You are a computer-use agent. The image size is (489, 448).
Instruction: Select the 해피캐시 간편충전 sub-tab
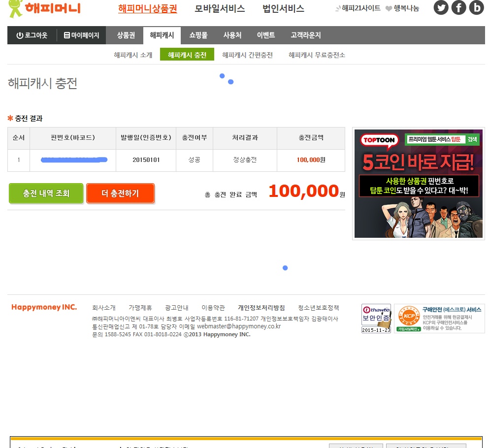click(247, 55)
